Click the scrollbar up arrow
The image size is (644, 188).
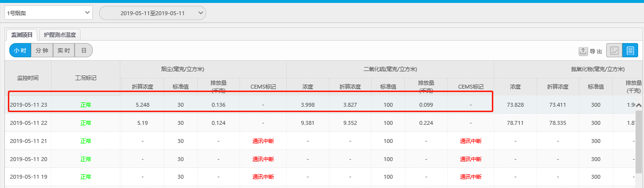pyautogui.click(x=639, y=105)
